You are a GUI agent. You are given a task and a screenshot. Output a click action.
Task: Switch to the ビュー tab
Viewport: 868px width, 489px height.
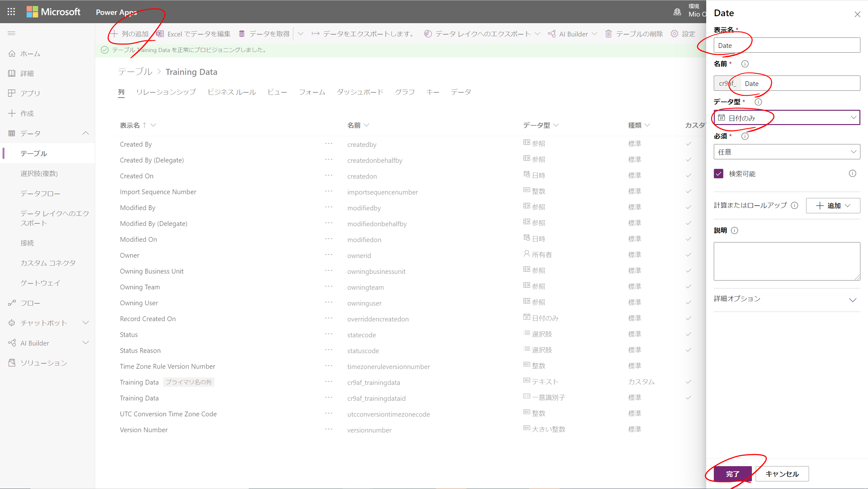277,92
